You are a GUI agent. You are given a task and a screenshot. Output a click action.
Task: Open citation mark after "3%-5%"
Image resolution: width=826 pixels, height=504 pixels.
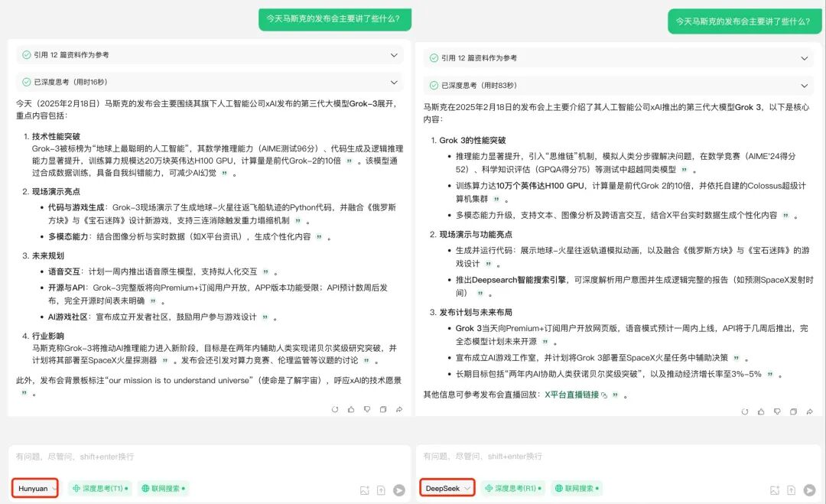point(769,375)
